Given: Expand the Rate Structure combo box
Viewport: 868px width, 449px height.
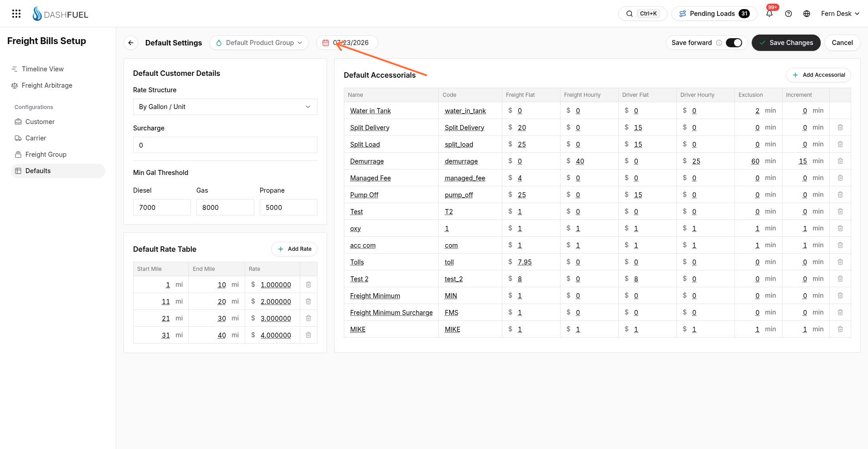Looking at the screenshot, I should pyautogui.click(x=225, y=107).
